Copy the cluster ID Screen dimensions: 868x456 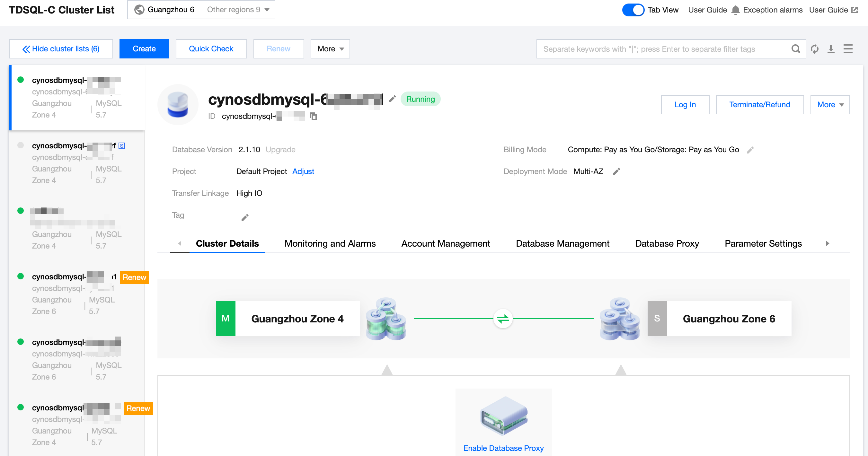tap(313, 116)
